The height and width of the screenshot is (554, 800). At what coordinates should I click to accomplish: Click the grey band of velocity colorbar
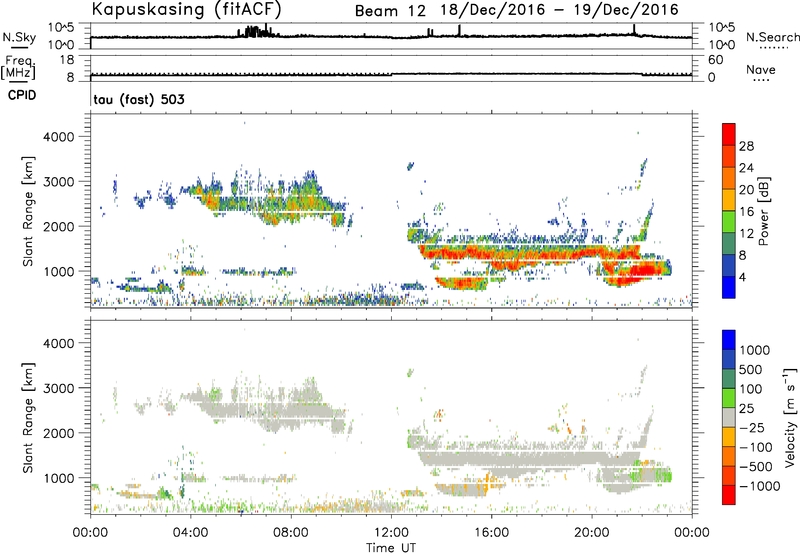tap(729, 417)
